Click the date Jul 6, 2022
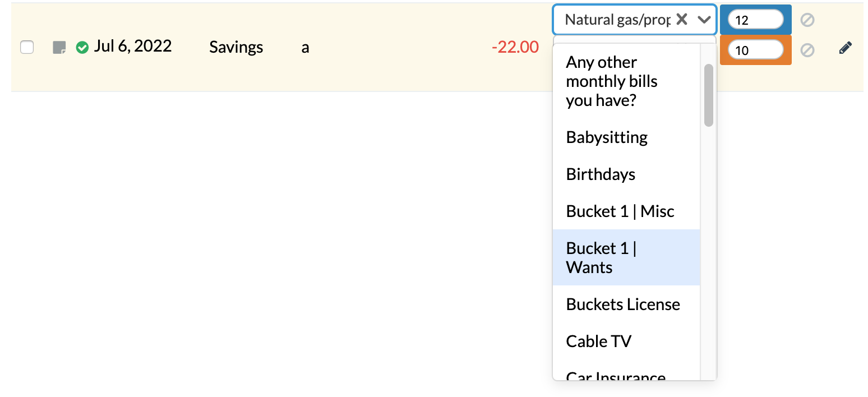The width and height of the screenshot is (868, 397). click(133, 46)
